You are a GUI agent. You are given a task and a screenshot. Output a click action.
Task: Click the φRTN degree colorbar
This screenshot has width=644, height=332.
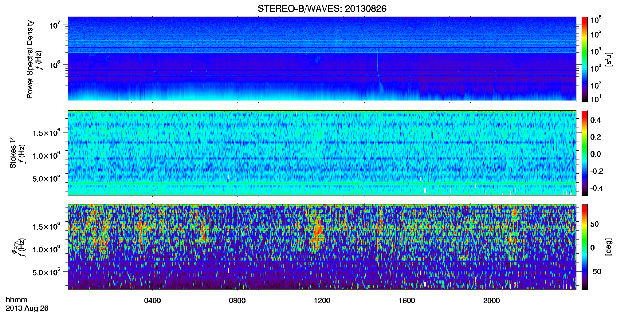coord(585,247)
